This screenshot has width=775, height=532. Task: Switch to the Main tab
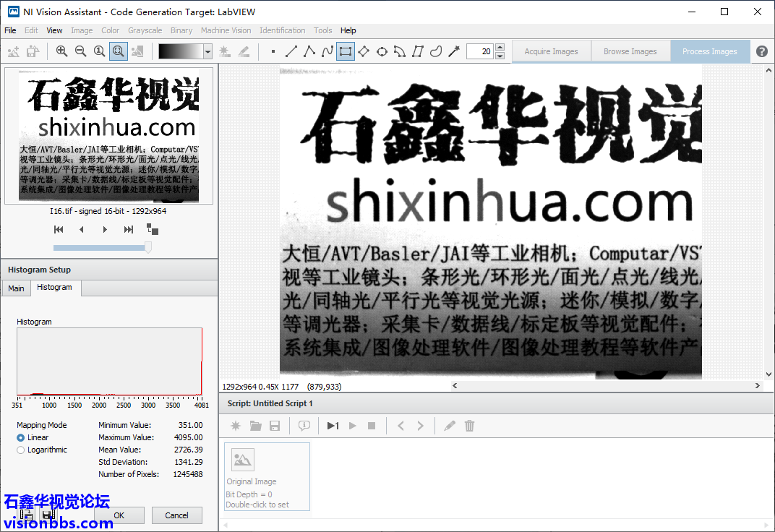click(x=16, y=288)
